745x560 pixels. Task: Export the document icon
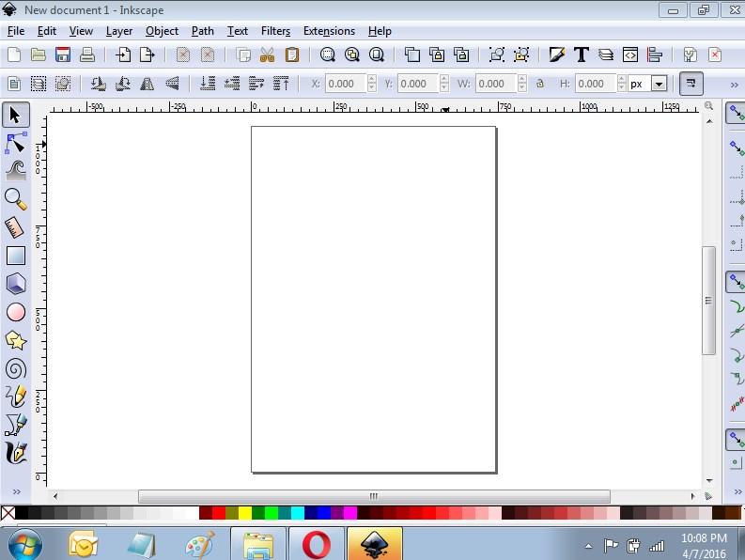147,54
